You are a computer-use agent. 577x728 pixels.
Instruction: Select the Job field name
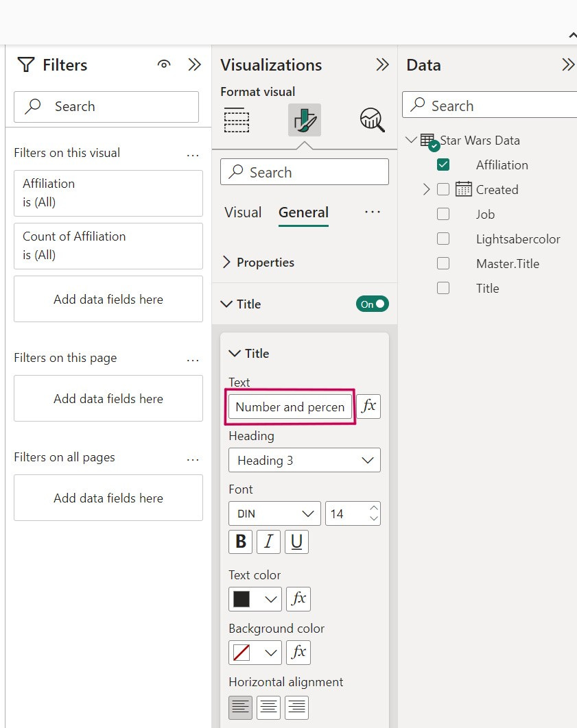(485, 214)
